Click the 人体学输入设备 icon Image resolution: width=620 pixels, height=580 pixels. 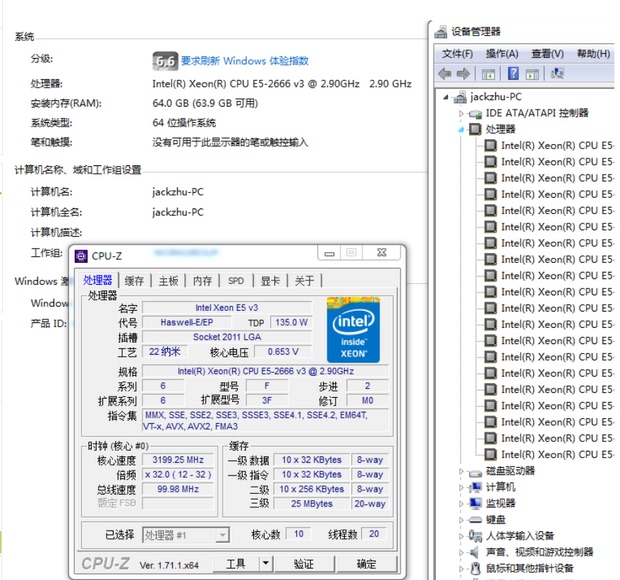click(x=475, y=536)
